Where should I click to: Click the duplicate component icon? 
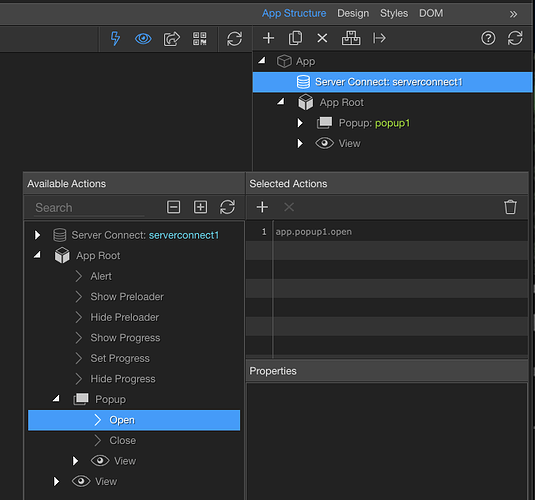click(x=295, y=38)
